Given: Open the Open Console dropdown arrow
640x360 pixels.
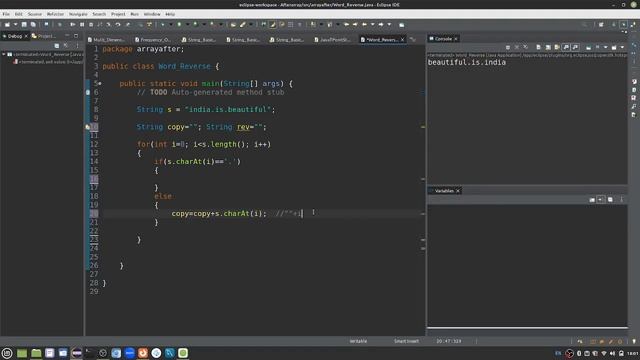Looking at the screenshot, I should pyautogui.click(x=622, y=47).
